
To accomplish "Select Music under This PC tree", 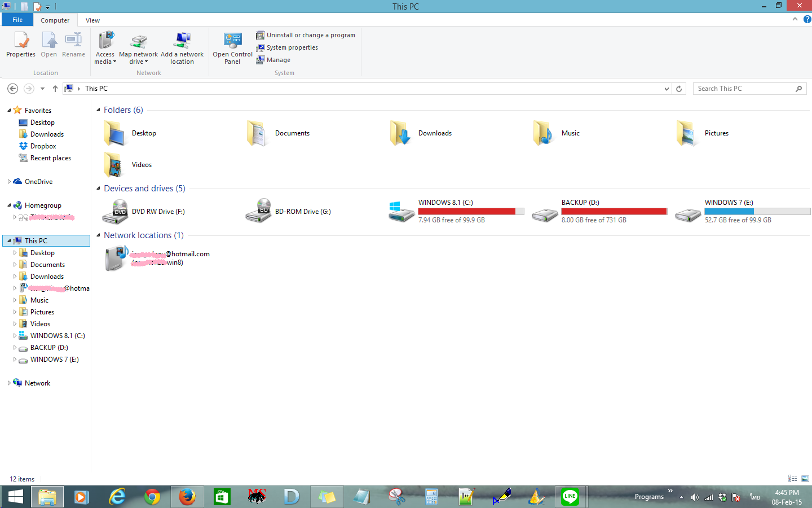I will tap(34, 300).
